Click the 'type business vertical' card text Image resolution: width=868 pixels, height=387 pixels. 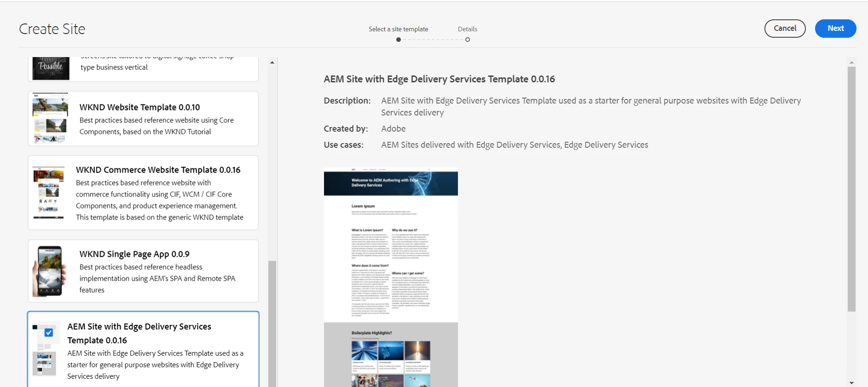[x=114, y=67]
